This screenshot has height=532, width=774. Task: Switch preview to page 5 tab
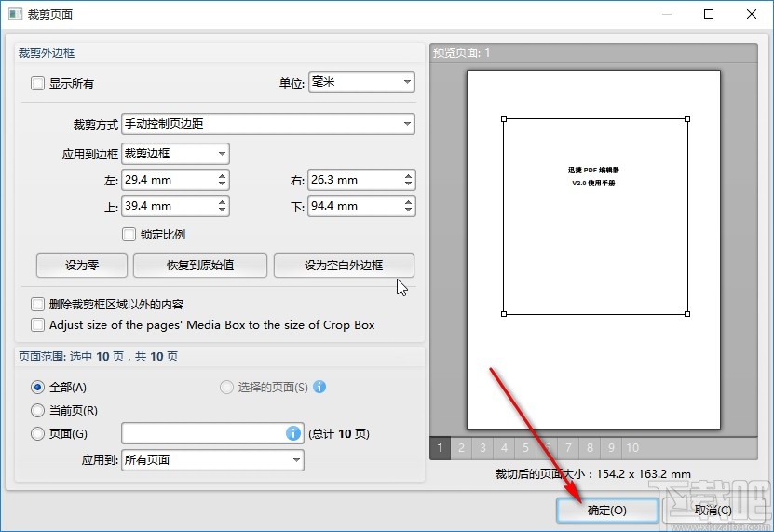pyautogui.click(x=525, y=448)
